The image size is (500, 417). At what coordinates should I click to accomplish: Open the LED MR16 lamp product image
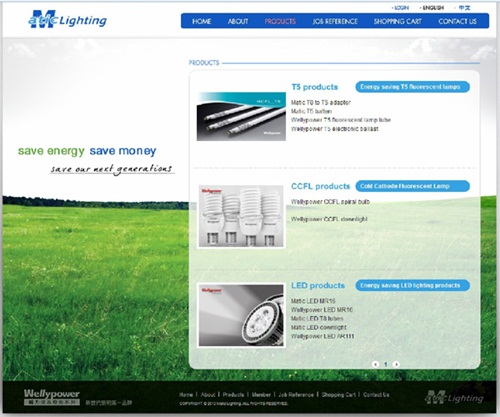click(241, 315)
